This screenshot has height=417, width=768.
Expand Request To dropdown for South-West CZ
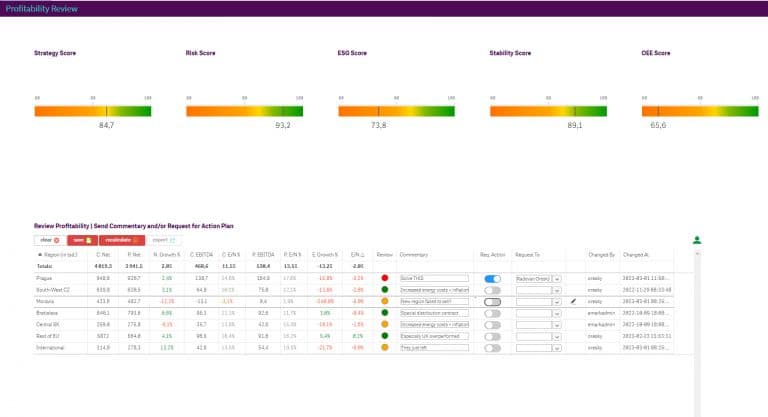556,290
